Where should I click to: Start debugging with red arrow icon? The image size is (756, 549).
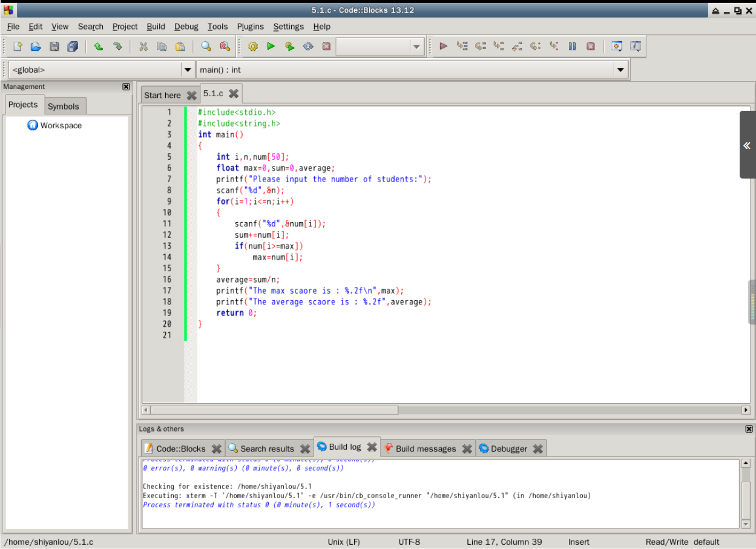coord(443,46)
